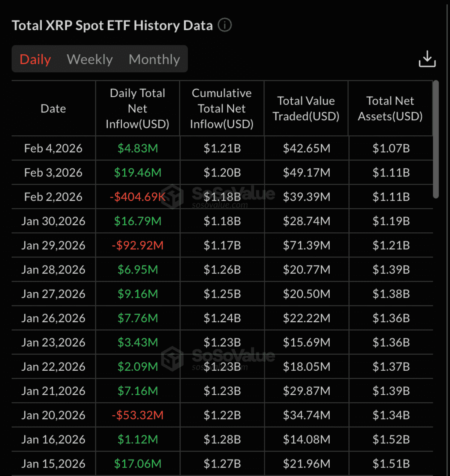This screenshot has height=476, width=450.
Task: Click the $18.05M traded value
Action: click(306, 367)
